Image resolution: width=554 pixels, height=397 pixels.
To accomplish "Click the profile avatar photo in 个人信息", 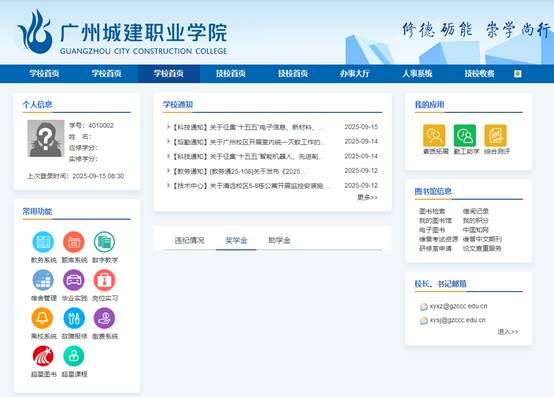I will [46, 138].
